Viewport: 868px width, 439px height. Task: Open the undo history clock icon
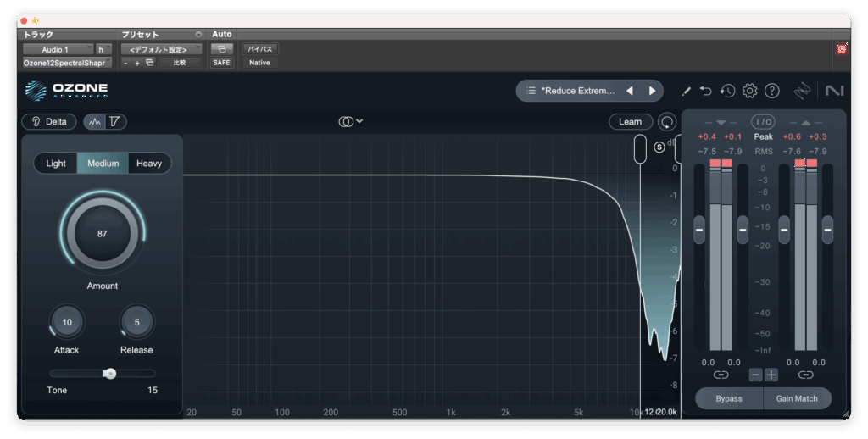click(727, 91)
